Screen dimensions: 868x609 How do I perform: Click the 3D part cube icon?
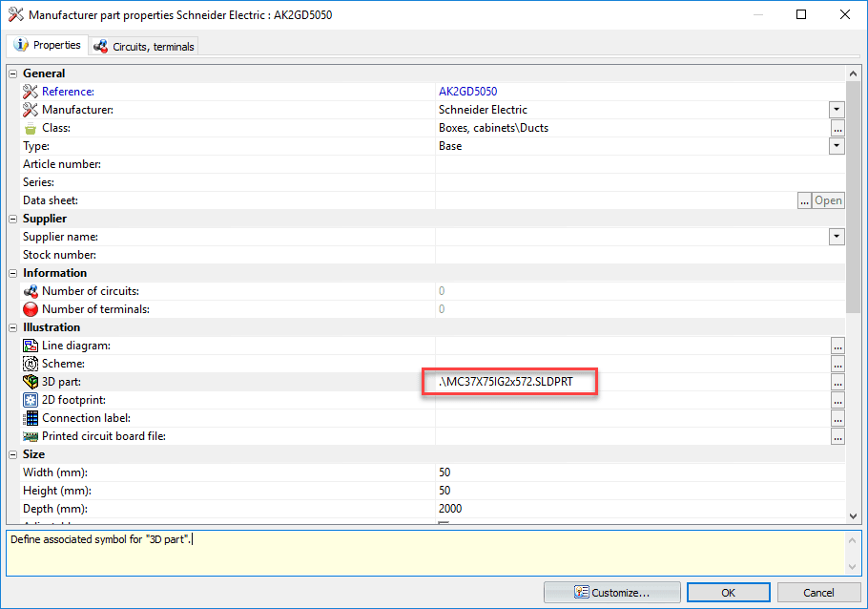click(31, 381)
